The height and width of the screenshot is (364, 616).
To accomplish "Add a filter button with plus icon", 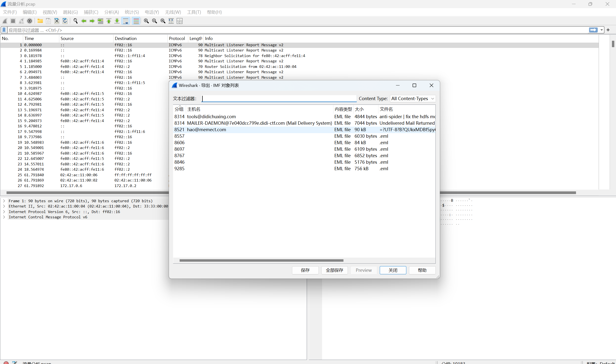I will (608, 30).
